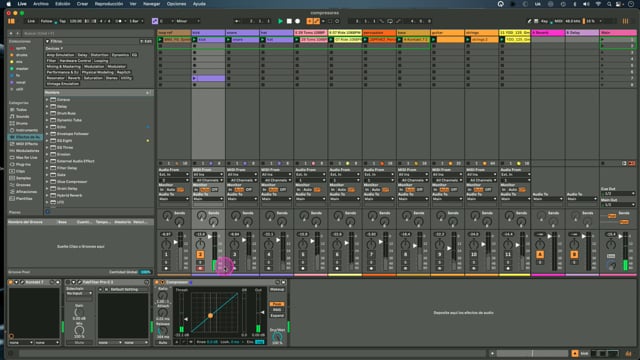Select the synth collection

(20, 48)
